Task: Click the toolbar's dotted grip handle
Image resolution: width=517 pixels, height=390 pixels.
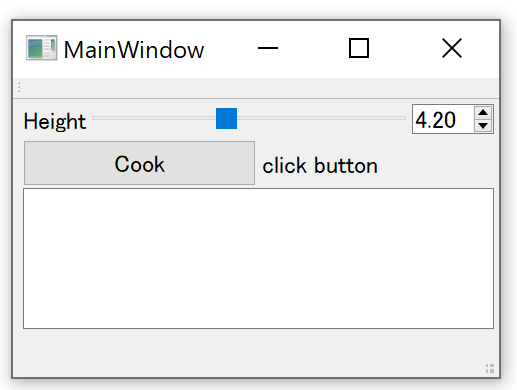Action: (x=19, y=87)
